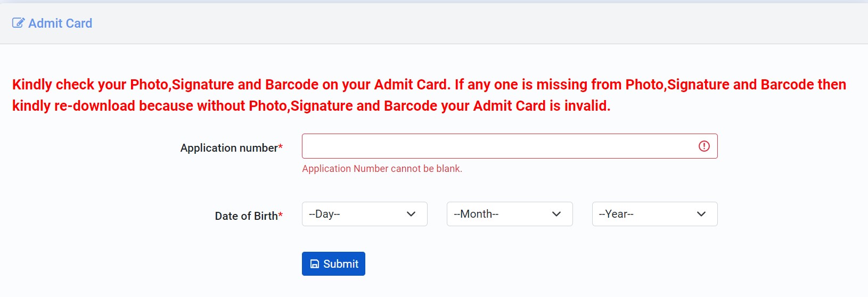This screenshot has height=297, width=868.
Task: Click the red asterisk after Date of Birth
Action: click(281, 214)
